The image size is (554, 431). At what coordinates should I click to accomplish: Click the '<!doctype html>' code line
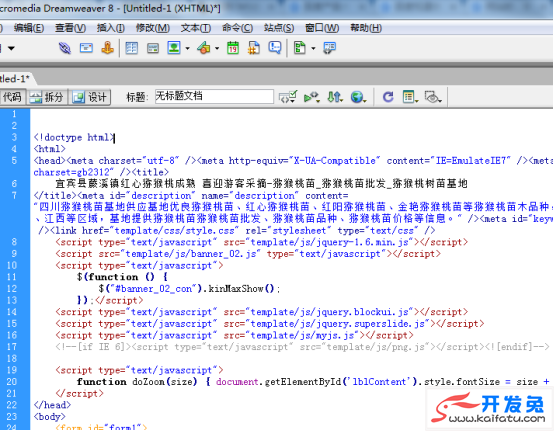74,137
